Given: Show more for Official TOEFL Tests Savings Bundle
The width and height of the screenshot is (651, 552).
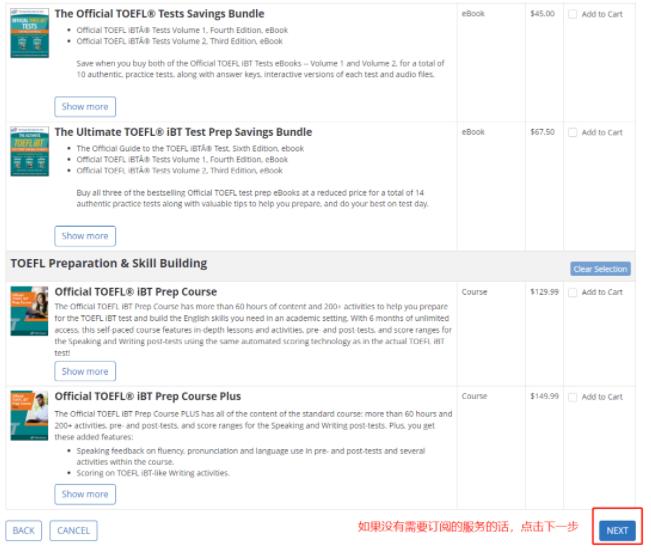Looking at the screenshot, I should click(x=85, y=107).
